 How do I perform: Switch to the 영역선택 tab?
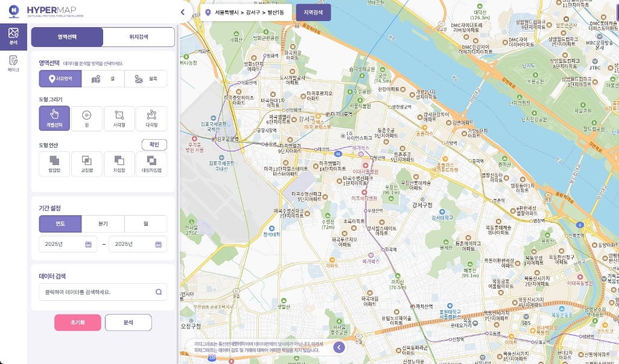[x=67, y=37]
